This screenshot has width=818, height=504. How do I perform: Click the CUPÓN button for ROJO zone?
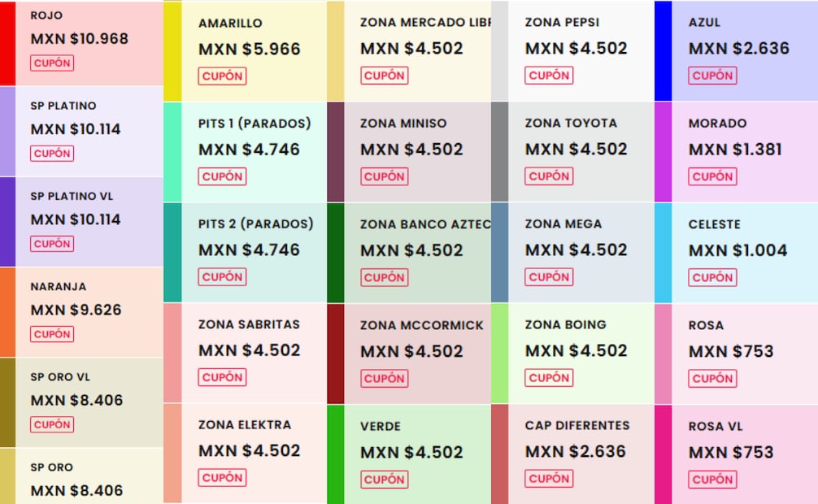[x=52, y=61]
